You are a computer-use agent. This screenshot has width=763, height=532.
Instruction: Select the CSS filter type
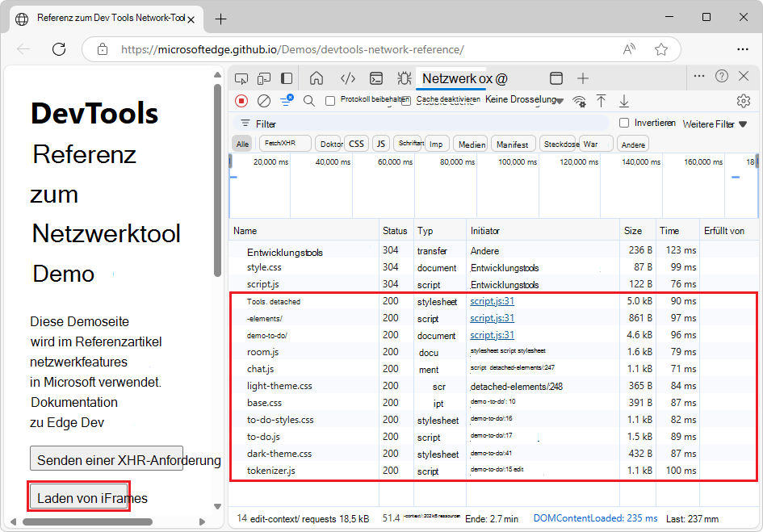point(356,144)
